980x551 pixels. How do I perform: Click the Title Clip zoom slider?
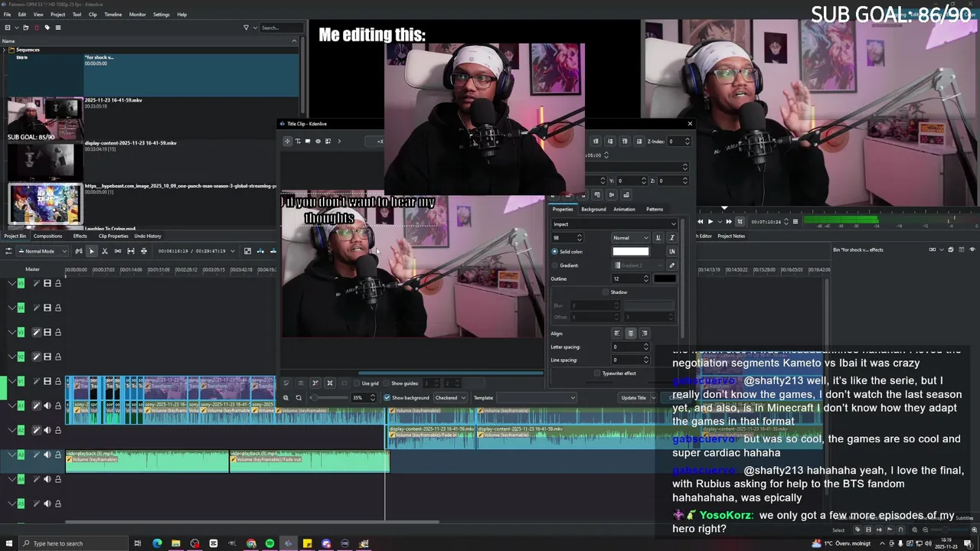pyautogui.click(x=328, y=398)
